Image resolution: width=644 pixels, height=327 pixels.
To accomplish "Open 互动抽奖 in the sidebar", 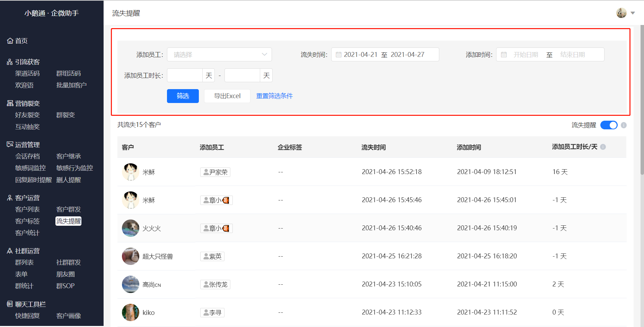I will [27, 127].
